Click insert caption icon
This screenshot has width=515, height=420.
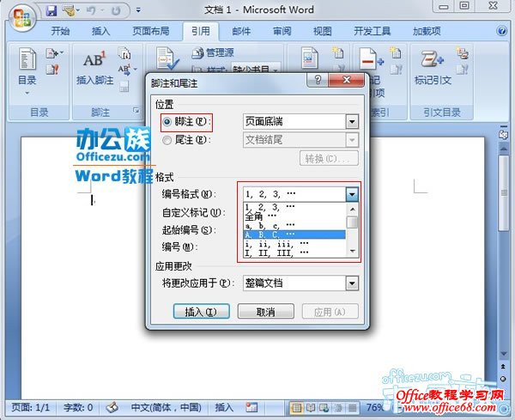point(310,58)
